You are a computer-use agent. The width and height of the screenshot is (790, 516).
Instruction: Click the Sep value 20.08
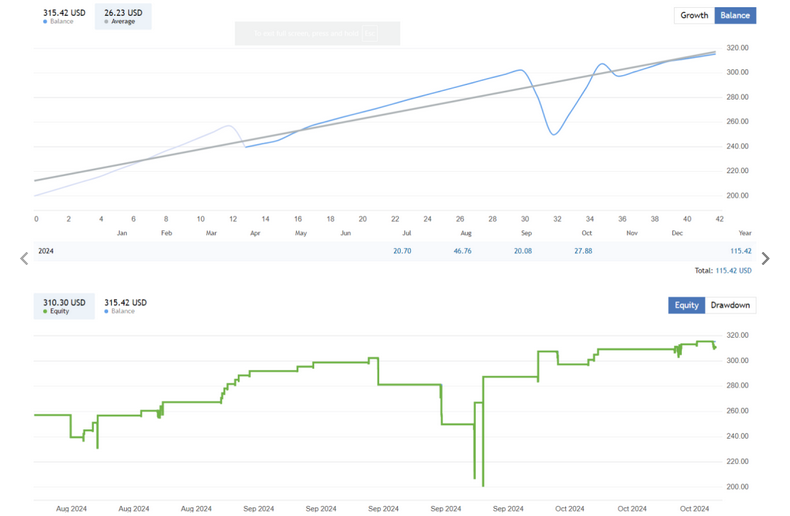523,251
